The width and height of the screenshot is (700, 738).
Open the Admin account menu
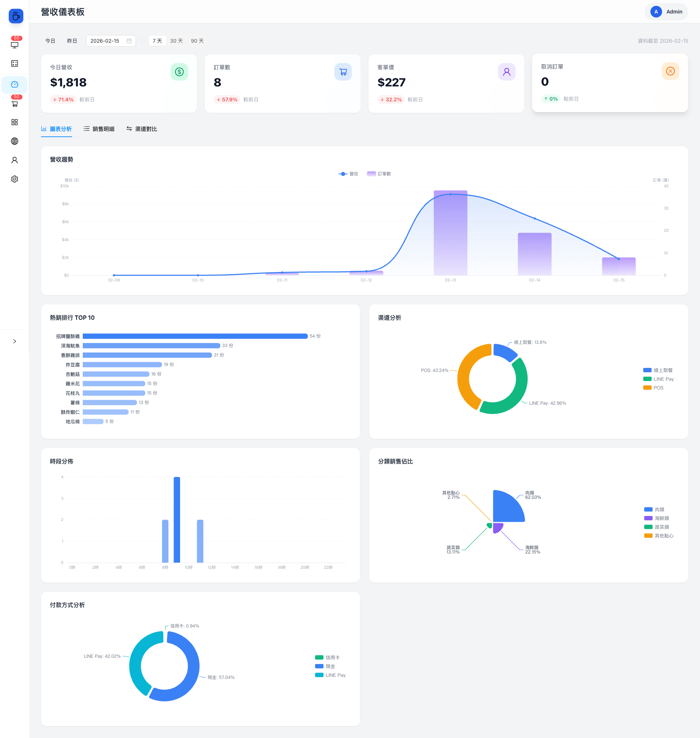coord(666,12)
